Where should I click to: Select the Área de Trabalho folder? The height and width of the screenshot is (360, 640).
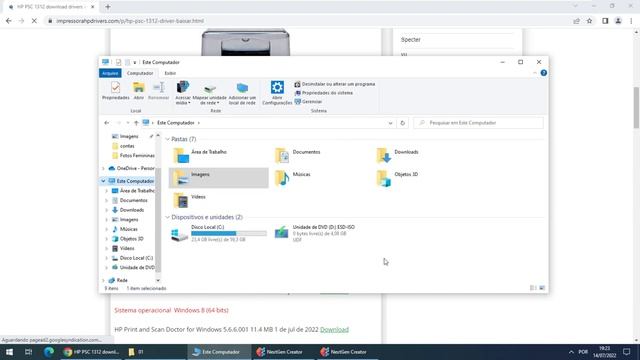218,156
